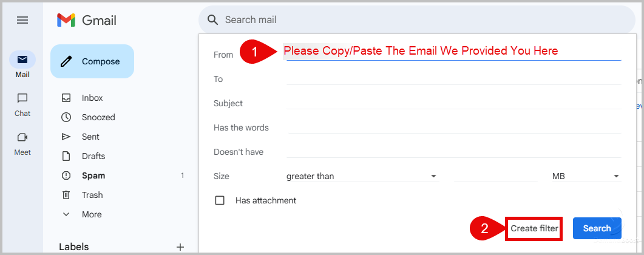Open the Spam folder

pyautogui.click(x=93, y=175)
